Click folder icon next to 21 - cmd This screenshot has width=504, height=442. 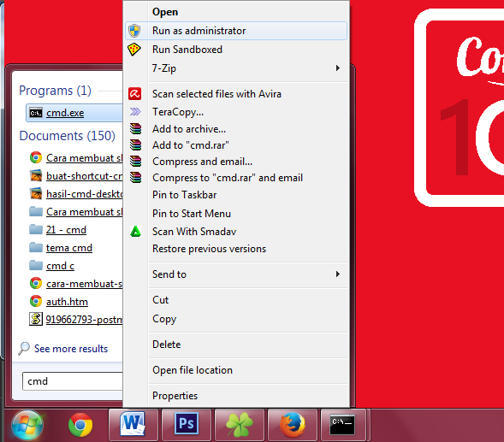click(36, 230)
